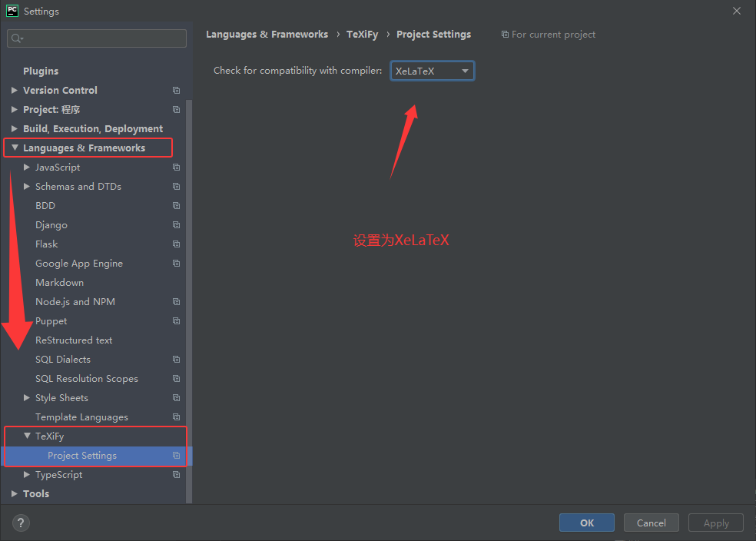Close the Settings dialog window
Screen dimensions: 756x541
[x=736, y=11]
